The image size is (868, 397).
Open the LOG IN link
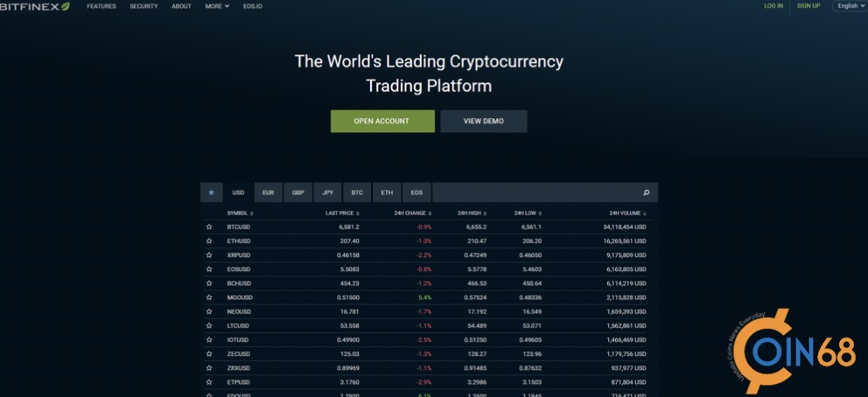(773, 6)
